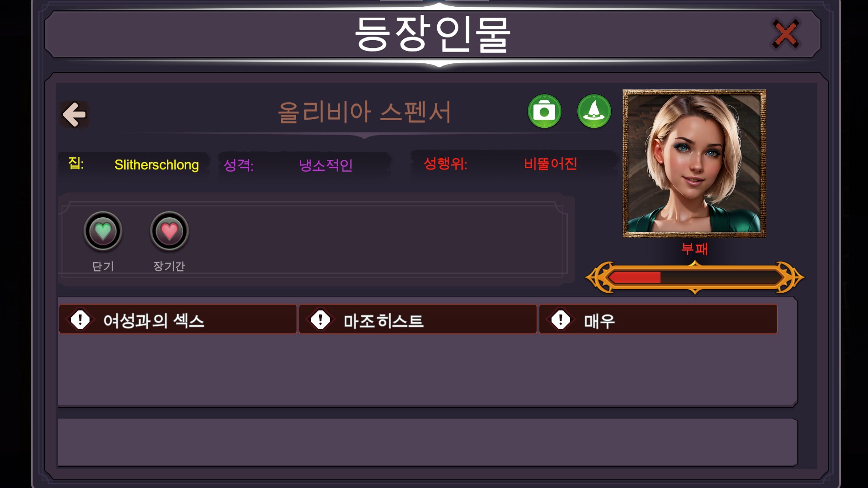The image size is (868, 488).
Task: Click the Slitherschlong house value
Action: tap(156, 165)
